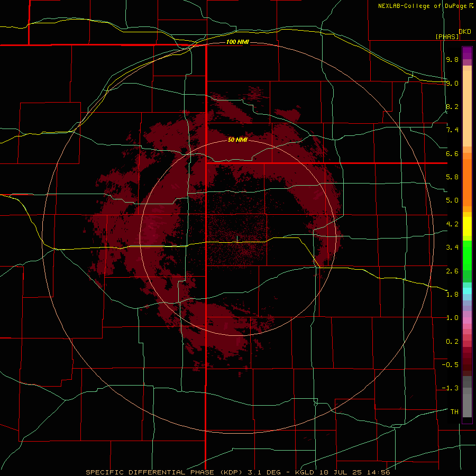The image size is (476, 476).
Task: Click the purple segment at the color bar top
Action: (x=467, y=53)
